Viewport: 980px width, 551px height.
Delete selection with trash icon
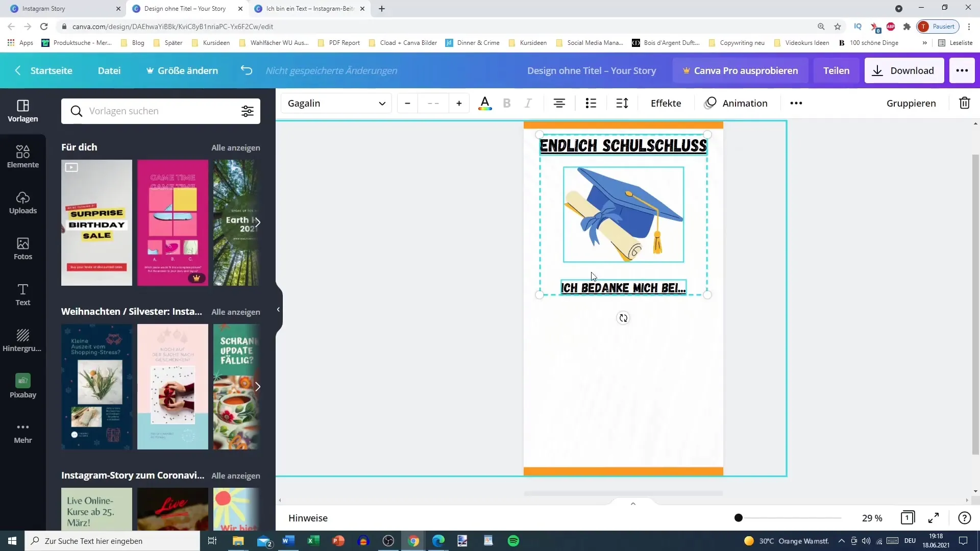964,103
